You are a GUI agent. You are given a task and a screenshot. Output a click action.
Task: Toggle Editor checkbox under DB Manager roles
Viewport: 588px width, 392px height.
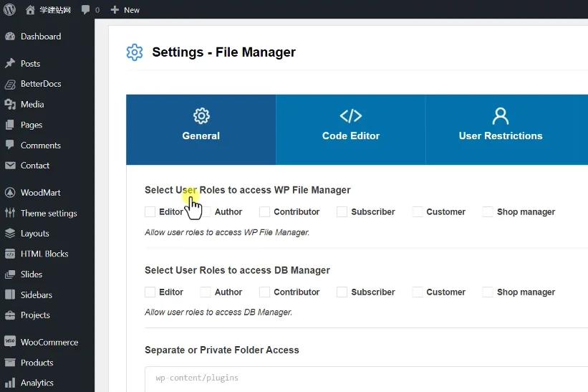150,292
